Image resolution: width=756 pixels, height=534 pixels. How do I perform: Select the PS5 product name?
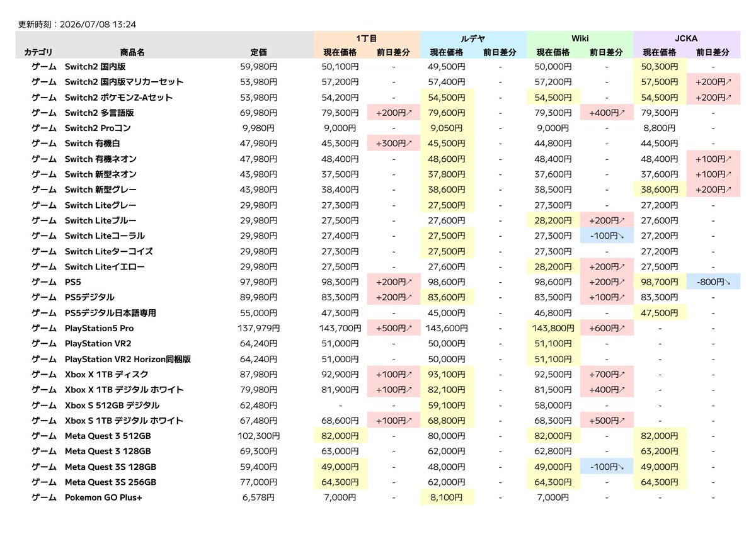coord(72,282)
